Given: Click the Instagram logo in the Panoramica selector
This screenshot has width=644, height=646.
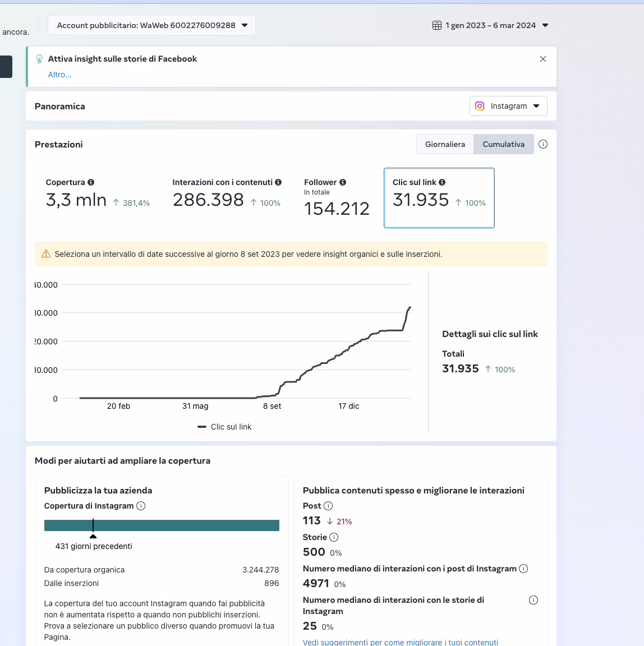Looking at the screenshot, I should coord(480,106).
